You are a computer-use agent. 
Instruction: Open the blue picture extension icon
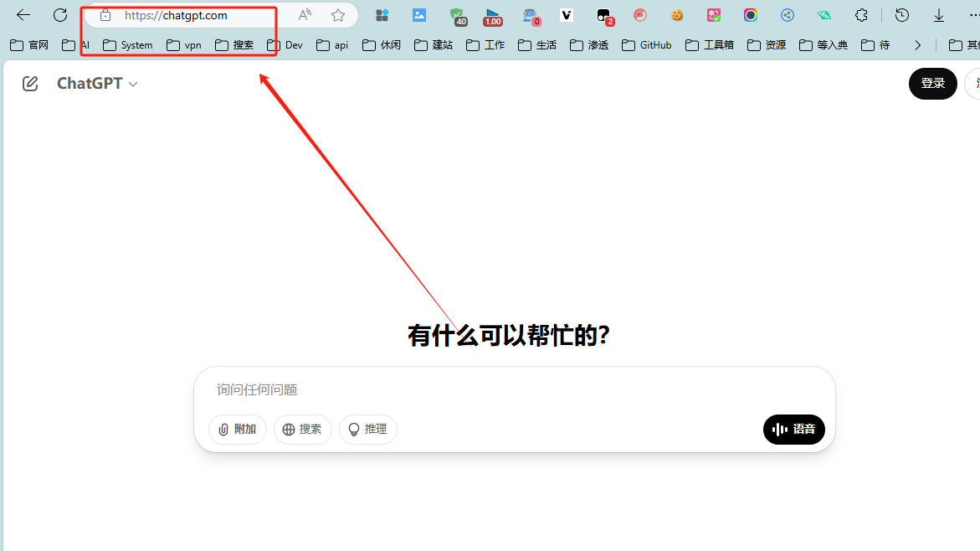click(418, 15)
